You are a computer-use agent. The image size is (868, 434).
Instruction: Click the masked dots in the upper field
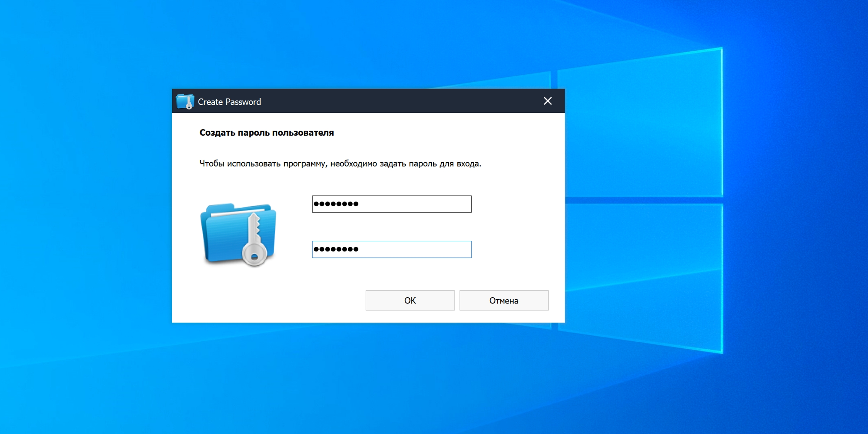coord(336,204)
